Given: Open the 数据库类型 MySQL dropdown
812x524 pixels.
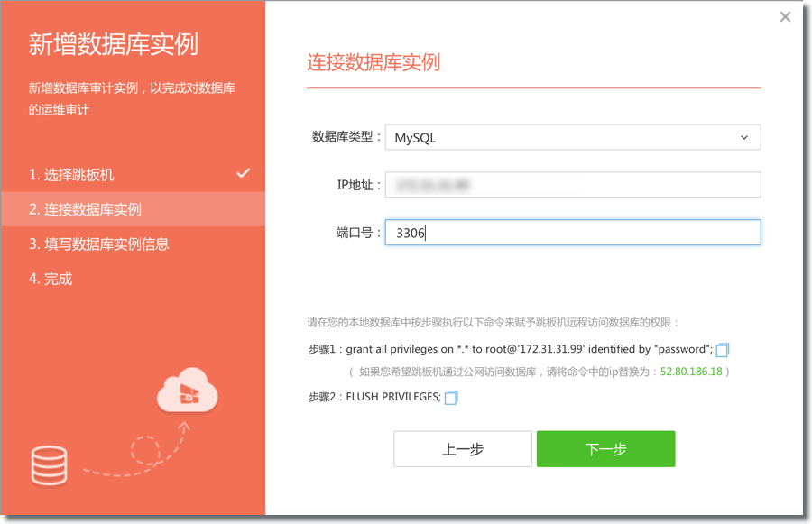Looking at the screenshot, I should pyautogui.click(x=574, y=137).
